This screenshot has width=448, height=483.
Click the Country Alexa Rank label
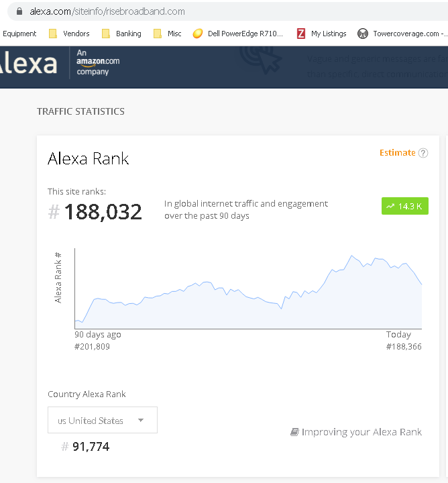pyautogui.click(x=87, y=394)
